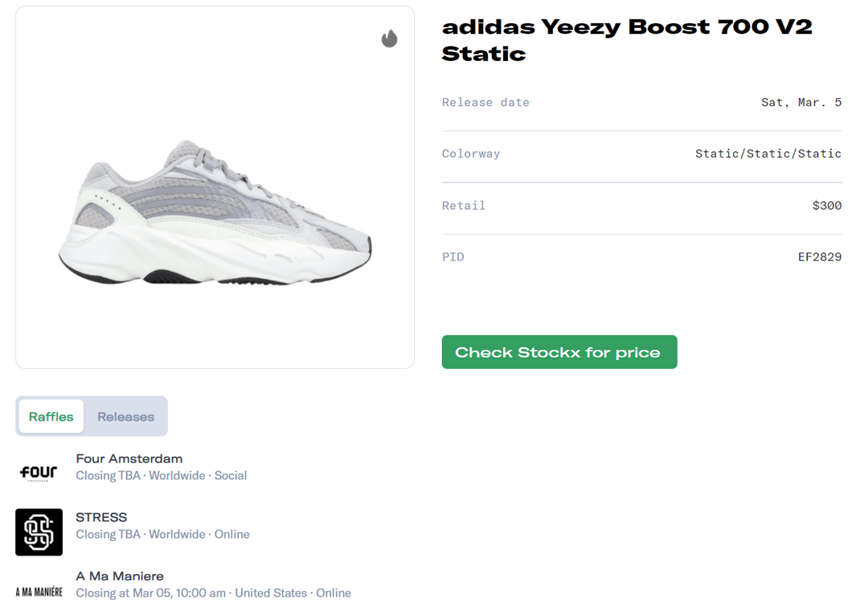Screen dimensions: 868x611
Task: Open the STRESS raffle name
Action: click(101, 517)
